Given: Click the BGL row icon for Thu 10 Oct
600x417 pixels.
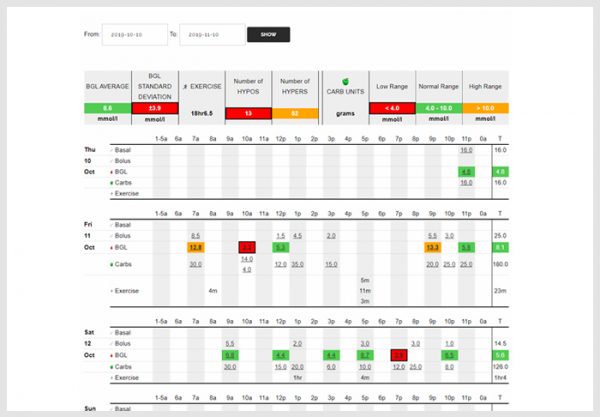Looking at the screenshot, I should (112, 172).
